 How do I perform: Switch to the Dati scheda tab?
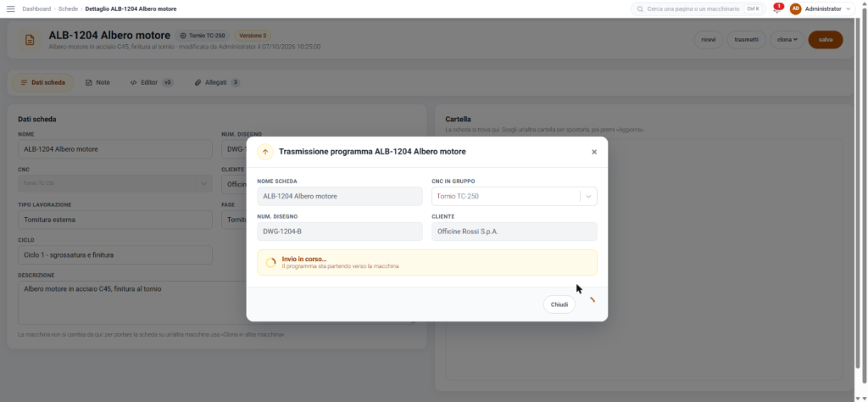coord(42,82)
